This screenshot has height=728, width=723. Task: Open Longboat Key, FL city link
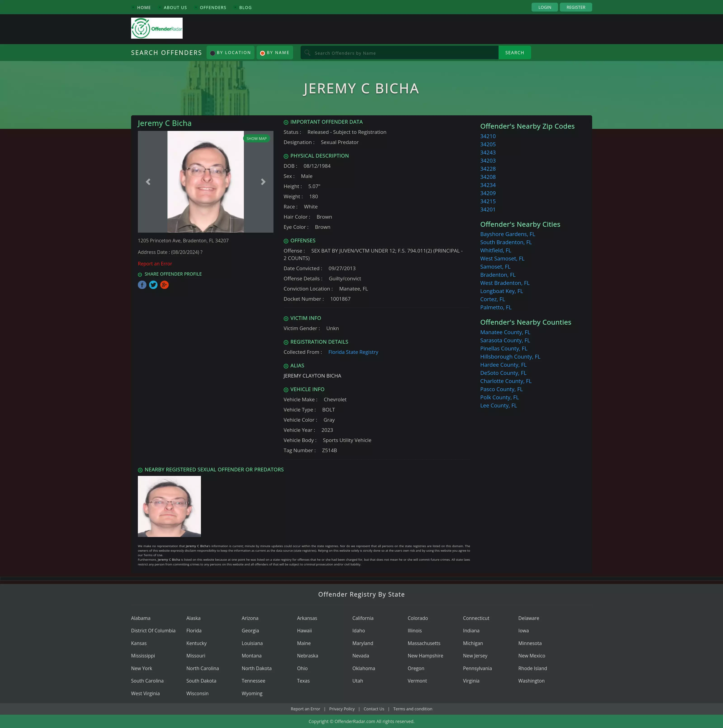click(502, 291)
